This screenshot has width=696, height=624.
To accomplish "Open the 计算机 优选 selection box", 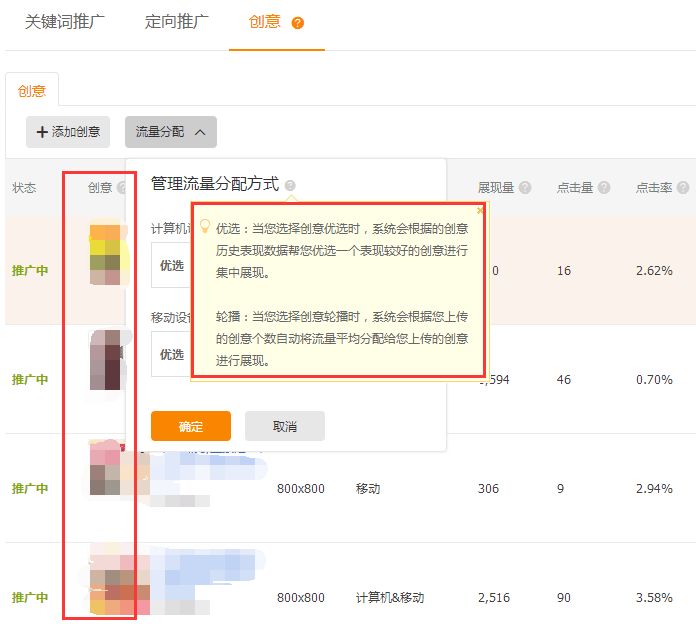I will point(172,266).
